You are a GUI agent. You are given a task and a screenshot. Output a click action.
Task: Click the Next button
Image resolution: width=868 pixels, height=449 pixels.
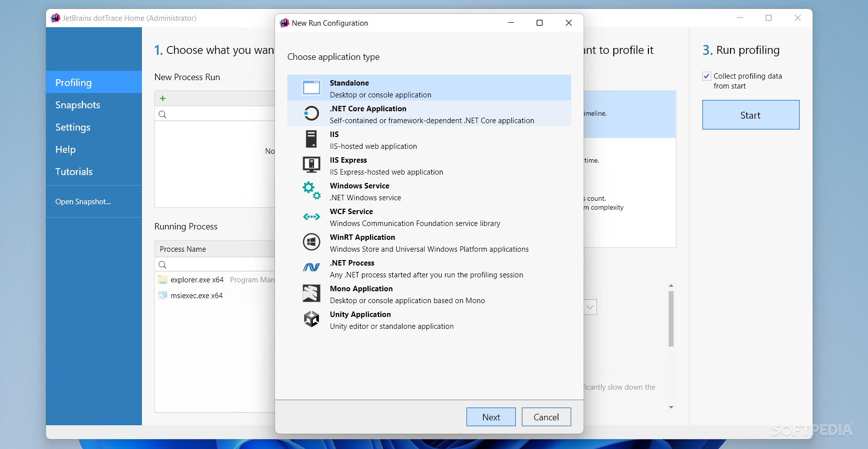coord(491,417)
